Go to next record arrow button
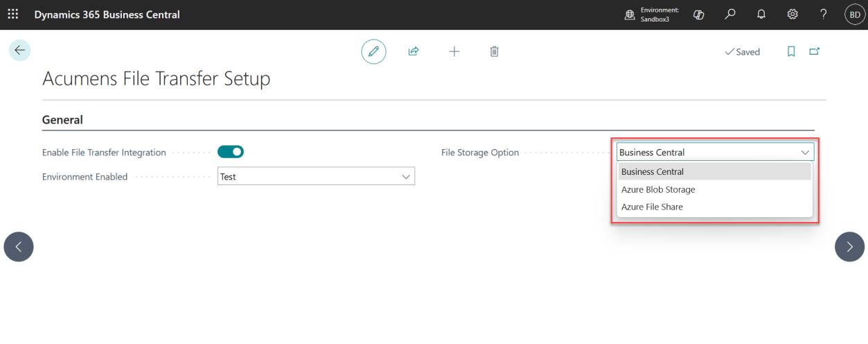The height and width of the screenshot is (344, 868). click(x=849, y=246)
